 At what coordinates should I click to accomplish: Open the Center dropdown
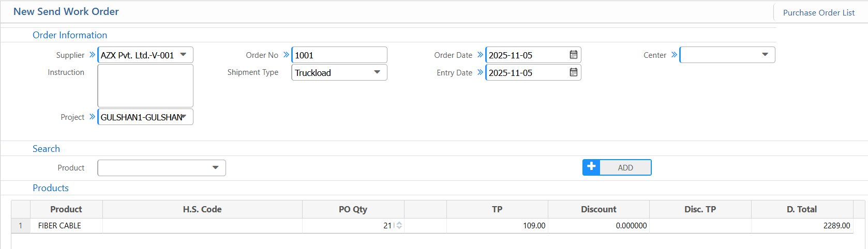pyautogui.click(x=765, y=55)
